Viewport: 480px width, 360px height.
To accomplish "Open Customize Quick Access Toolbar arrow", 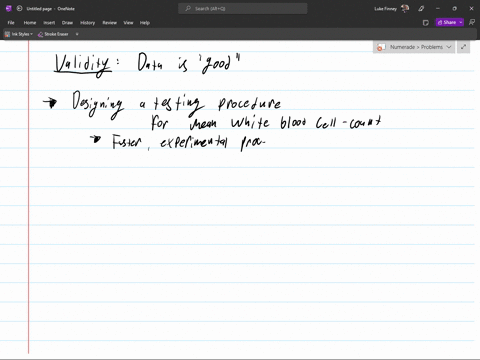I will (x=77, y=34).
